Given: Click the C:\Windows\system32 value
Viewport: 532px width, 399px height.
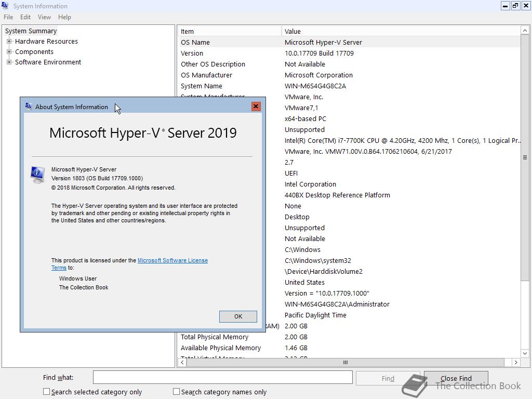Looking at the screenshot, I should pos(317,261).
